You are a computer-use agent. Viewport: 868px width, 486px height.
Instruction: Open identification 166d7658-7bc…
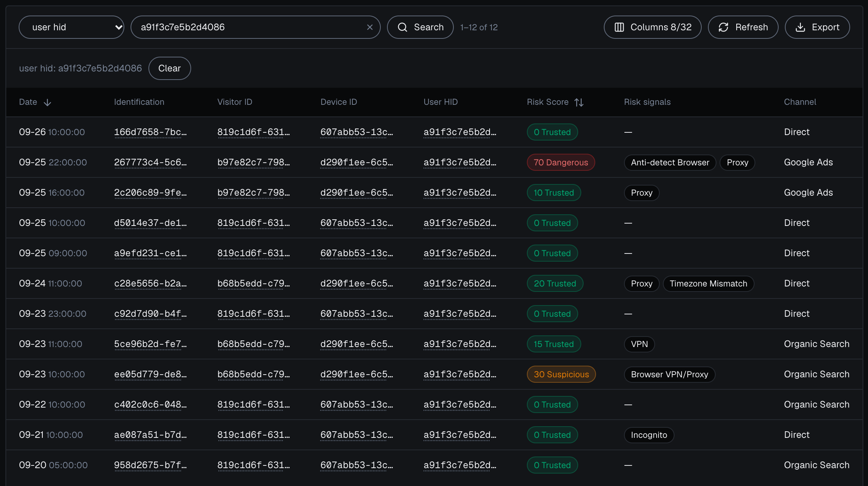click(150, 132)
